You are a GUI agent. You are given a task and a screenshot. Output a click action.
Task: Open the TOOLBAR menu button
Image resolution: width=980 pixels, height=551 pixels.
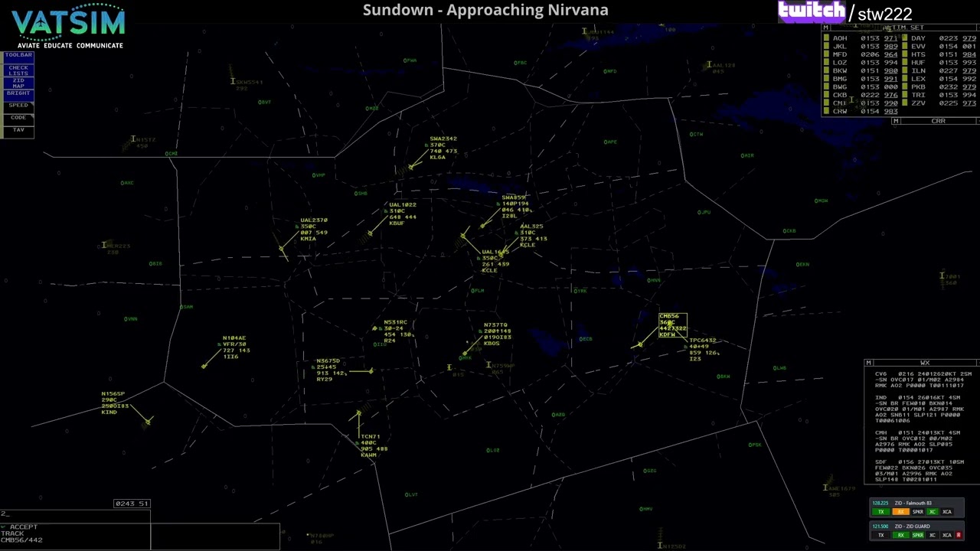[x=18, y=55]
